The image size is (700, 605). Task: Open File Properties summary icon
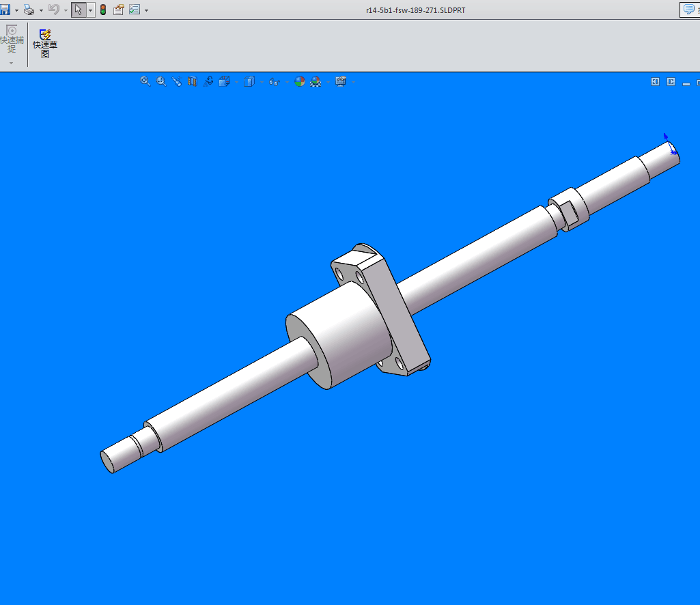tap(117, 10)
